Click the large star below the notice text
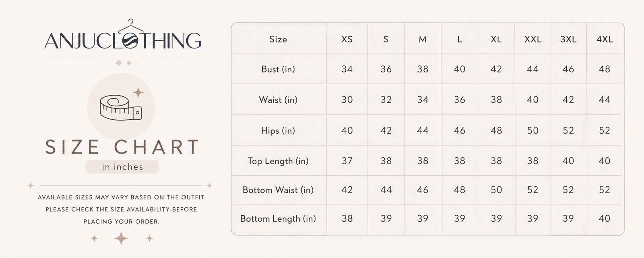 (121, 238)
